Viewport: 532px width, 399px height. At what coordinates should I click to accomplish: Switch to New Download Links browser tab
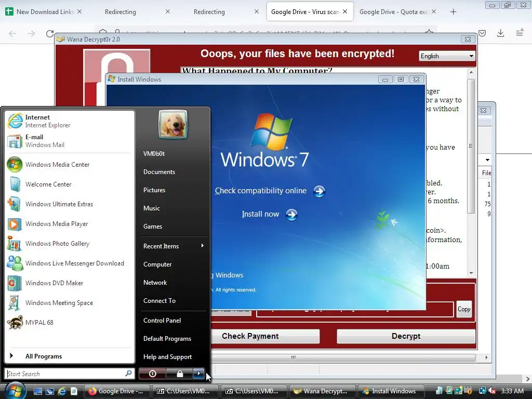[44, 12]
